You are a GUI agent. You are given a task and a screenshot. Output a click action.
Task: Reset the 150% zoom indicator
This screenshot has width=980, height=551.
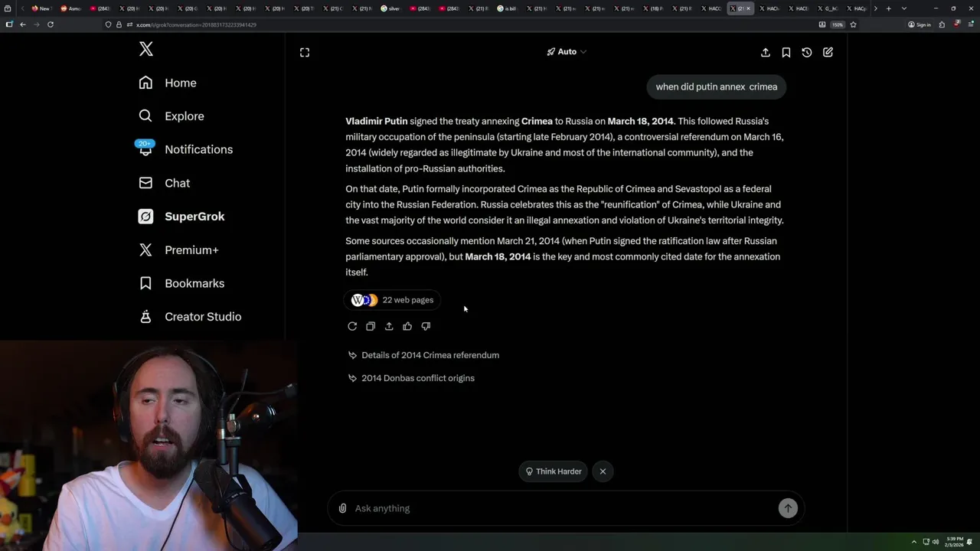coord(838,24)
